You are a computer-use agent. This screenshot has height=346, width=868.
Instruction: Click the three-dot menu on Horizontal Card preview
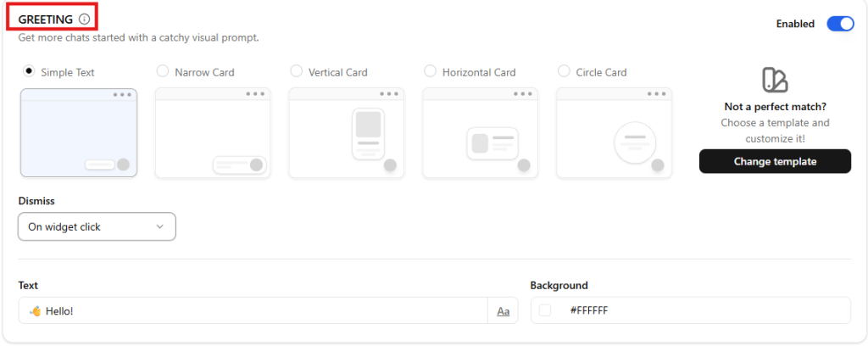pos(524,94)
